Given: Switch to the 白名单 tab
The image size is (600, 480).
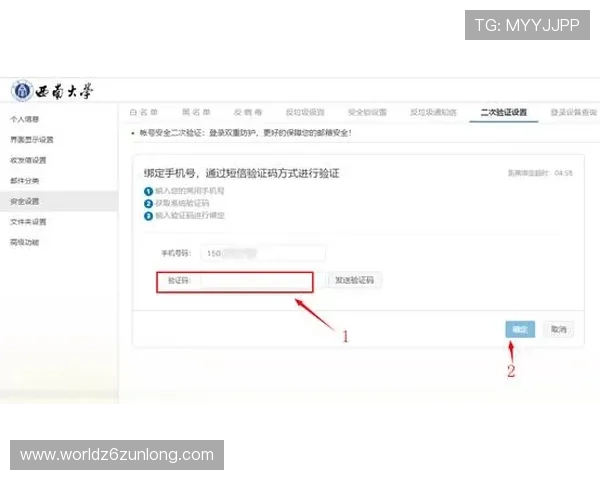Looking at the screenshot, I should [x=144, y=112].
